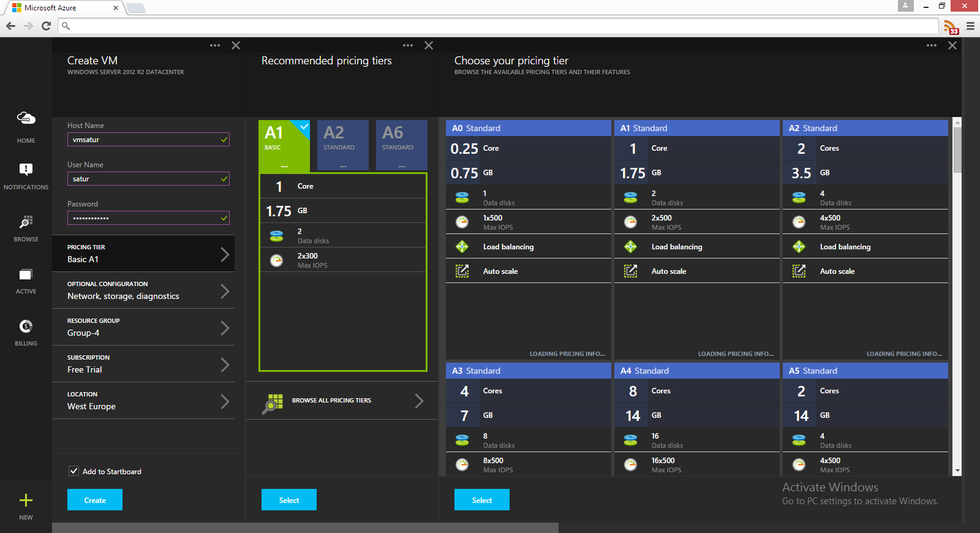The image size is (980, 533).
Task: Click the Password input field
Action: [148, 218]
